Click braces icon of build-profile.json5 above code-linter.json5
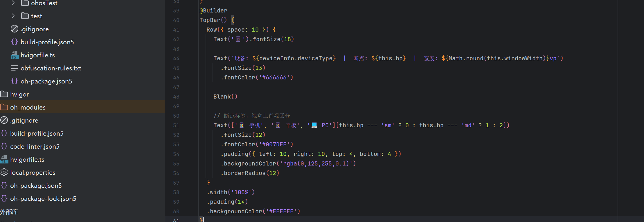 (4, 133)
